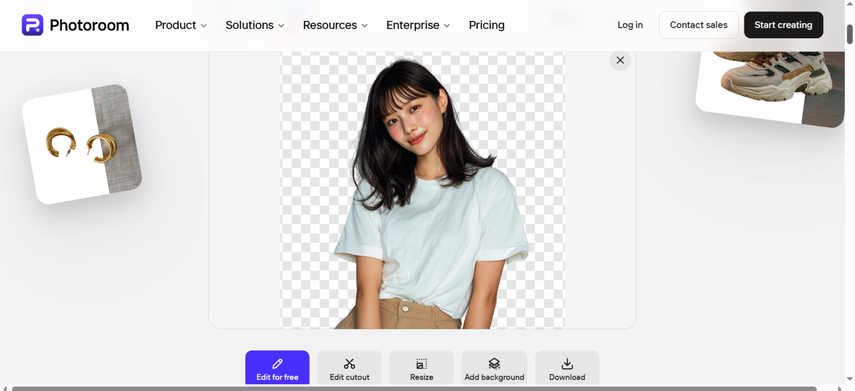Expand the Solutions dropdown menu
Viewport: 855px width, 391px height.
[x=255, y=25]
